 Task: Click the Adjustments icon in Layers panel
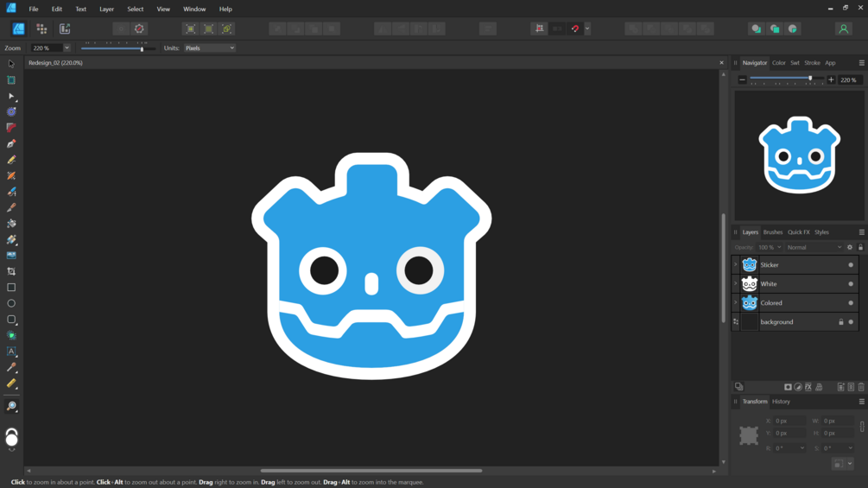pos(798,387)
